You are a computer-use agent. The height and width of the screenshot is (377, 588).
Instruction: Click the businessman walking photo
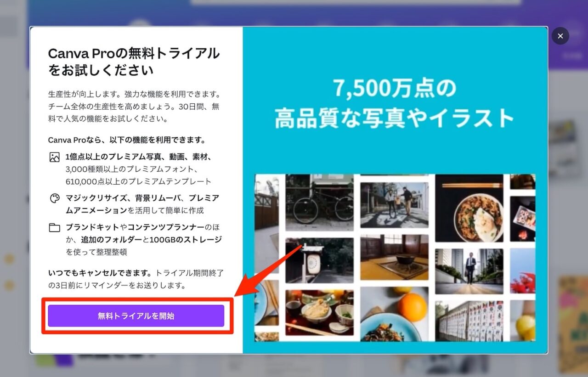click(x=469, y=271)
